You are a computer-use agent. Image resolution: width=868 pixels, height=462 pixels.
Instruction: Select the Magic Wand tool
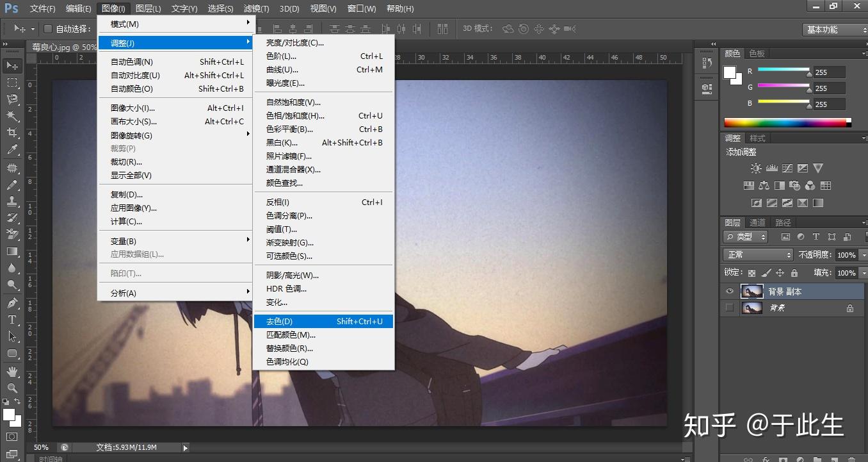tap(12, 116)
